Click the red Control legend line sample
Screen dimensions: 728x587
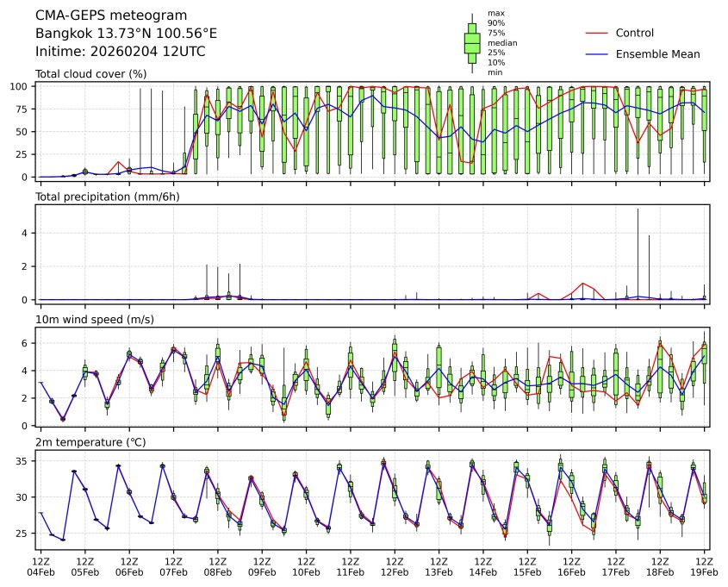coord(596,34)
